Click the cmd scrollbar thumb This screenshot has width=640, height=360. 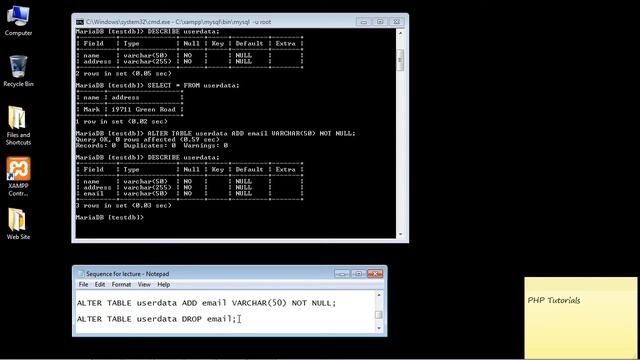(400, 60)
